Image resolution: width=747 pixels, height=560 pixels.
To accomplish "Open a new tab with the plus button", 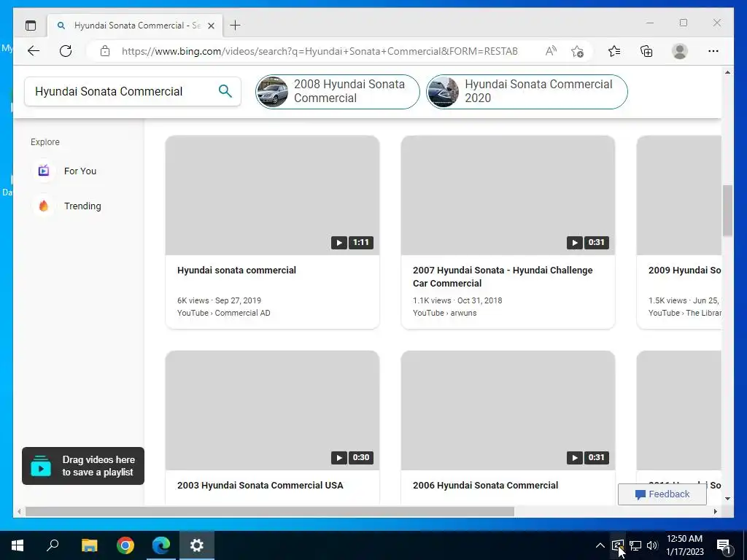I will tap(236, 26).
